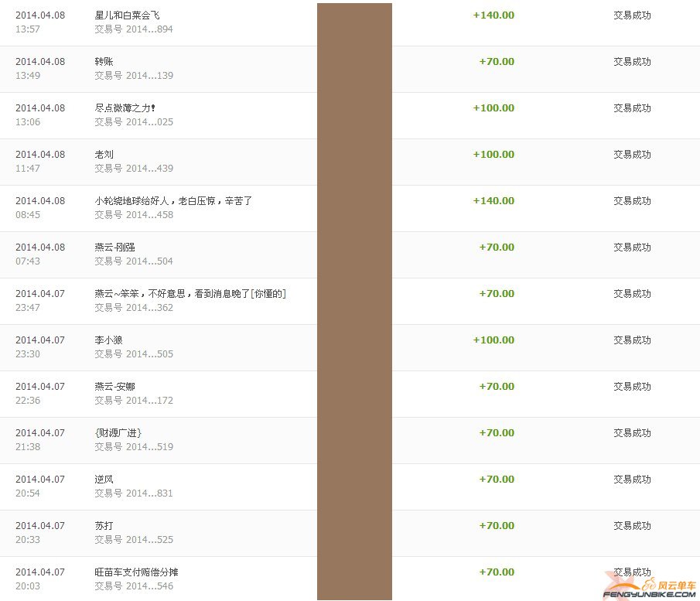Open the 老刘 transaction entry

[x=104, y=155]
